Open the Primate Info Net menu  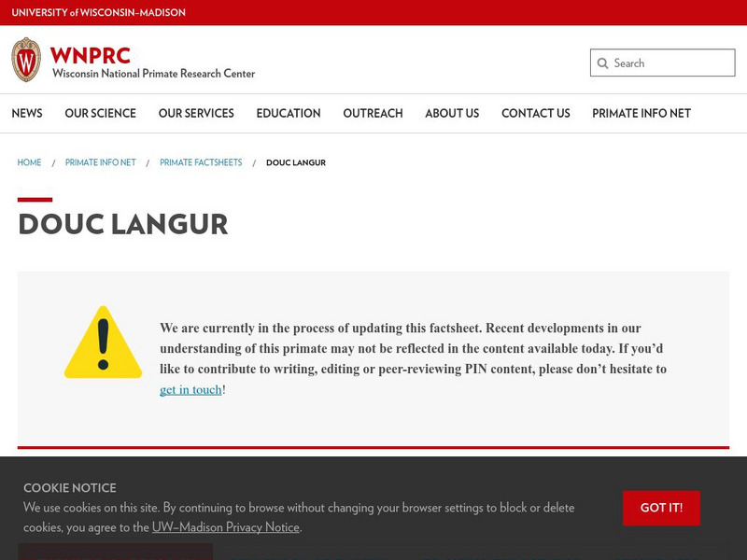click(641, 113)
